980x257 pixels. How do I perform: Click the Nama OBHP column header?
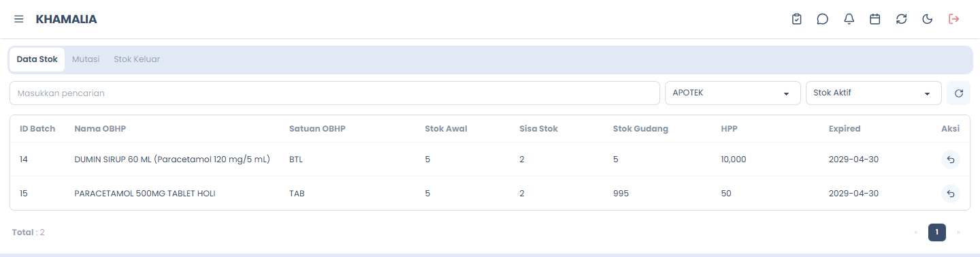(x=100, y=129)
